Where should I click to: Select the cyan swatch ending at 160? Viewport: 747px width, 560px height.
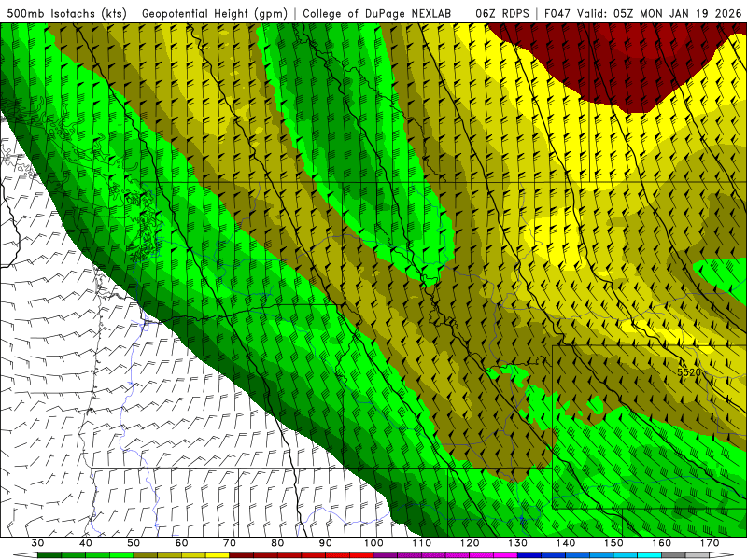click(650, 556)
